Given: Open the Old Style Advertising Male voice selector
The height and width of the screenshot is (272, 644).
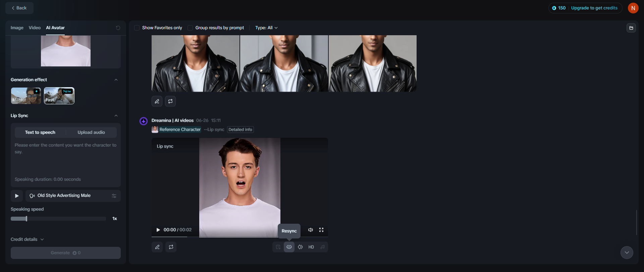Looking at the screenshot, I should [x=73, y=196].
